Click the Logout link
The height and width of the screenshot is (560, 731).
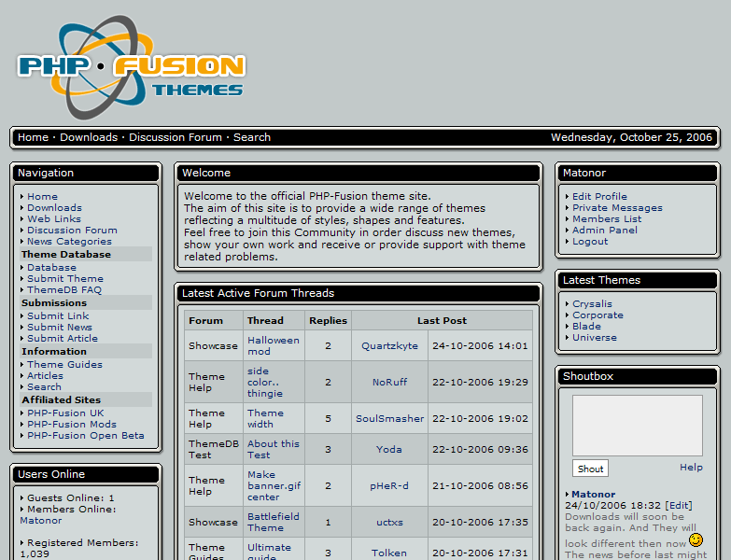[x=590, y=242]
